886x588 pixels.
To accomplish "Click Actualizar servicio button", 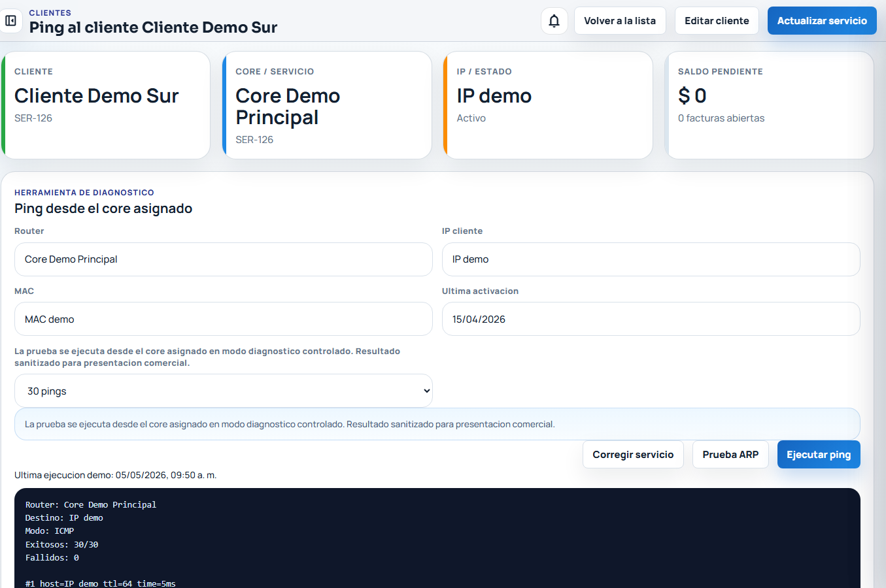I will pyautogui.click(x=822, y=21).
